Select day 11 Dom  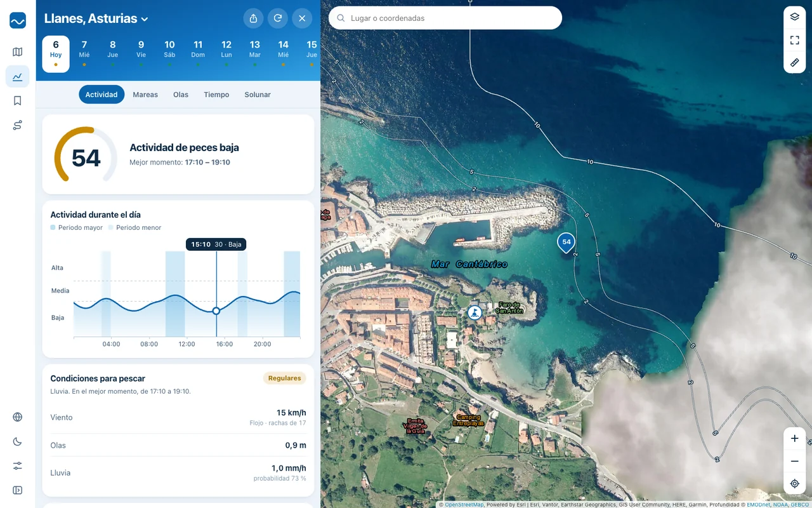(198, 53)
